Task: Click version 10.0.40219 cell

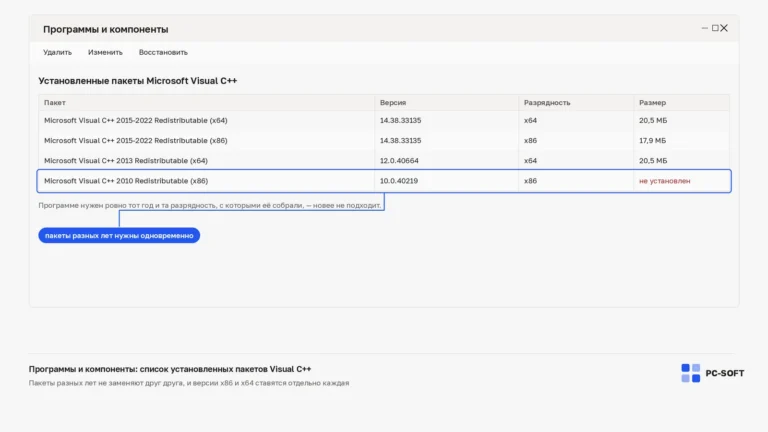Action: pyautogui.click(x=399, y=181)
